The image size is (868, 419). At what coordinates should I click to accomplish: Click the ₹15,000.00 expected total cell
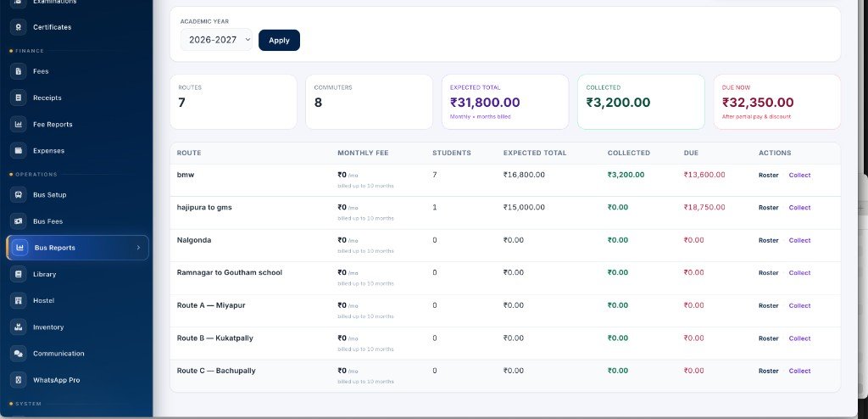tap(524, 207)
